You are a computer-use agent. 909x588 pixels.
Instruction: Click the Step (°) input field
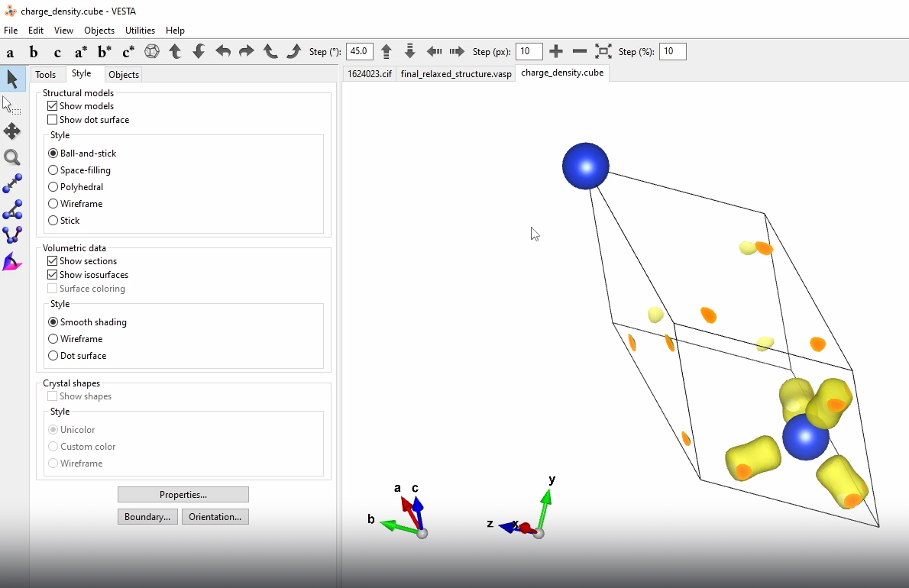click(x=360, y=51)
